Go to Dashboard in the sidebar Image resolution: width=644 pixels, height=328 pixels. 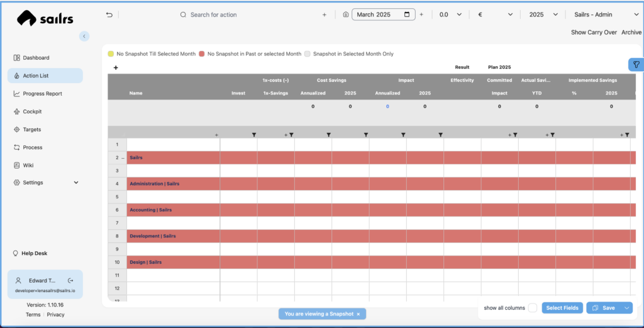tap(36, 58)
